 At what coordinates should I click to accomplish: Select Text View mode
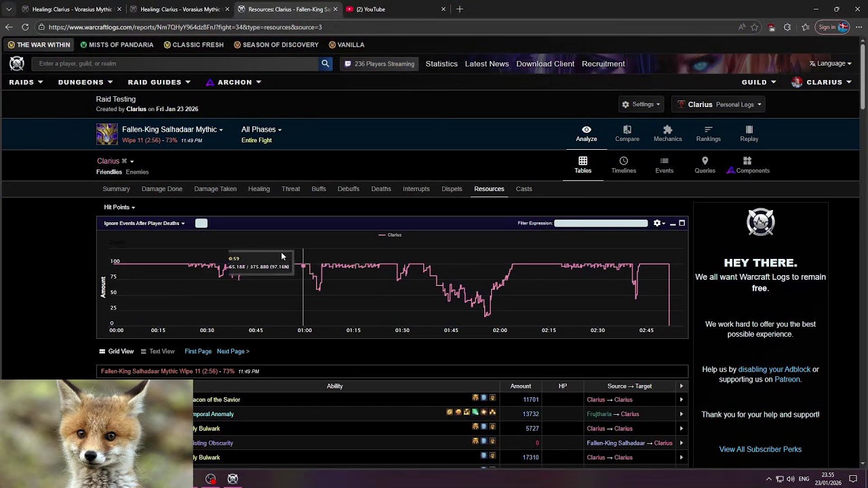[157, 351]
